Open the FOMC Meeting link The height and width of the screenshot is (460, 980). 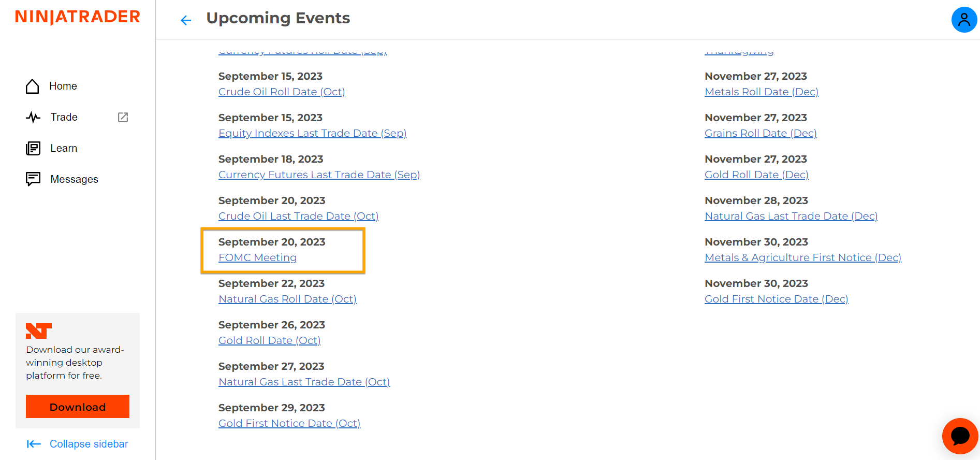(257, 257)
